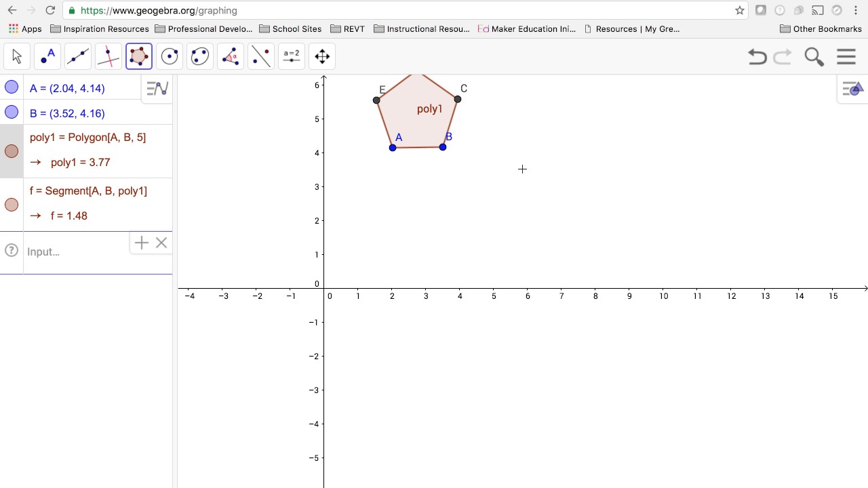Delete the row with X button
Image resolution: width=868 pixels, height=488 pixels.
[x=161, y=243]
